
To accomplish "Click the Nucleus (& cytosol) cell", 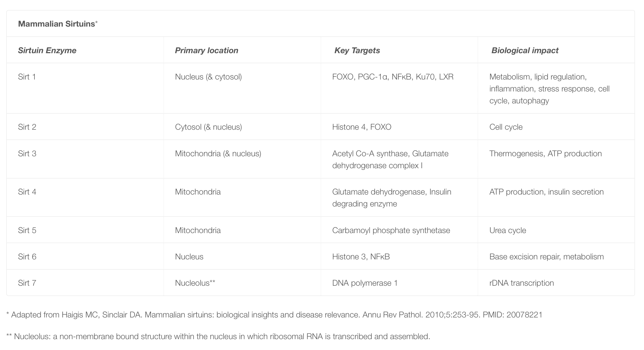I will [x=208, y=77].
